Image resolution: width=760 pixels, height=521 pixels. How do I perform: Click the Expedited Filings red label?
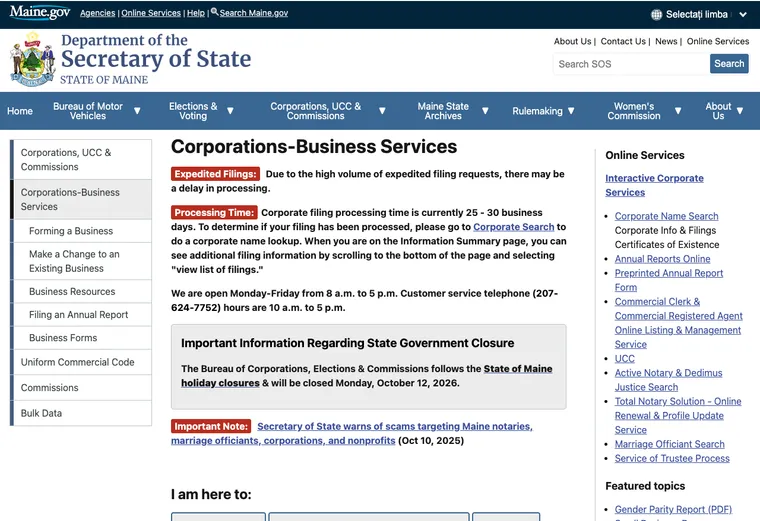click(215, 174)
